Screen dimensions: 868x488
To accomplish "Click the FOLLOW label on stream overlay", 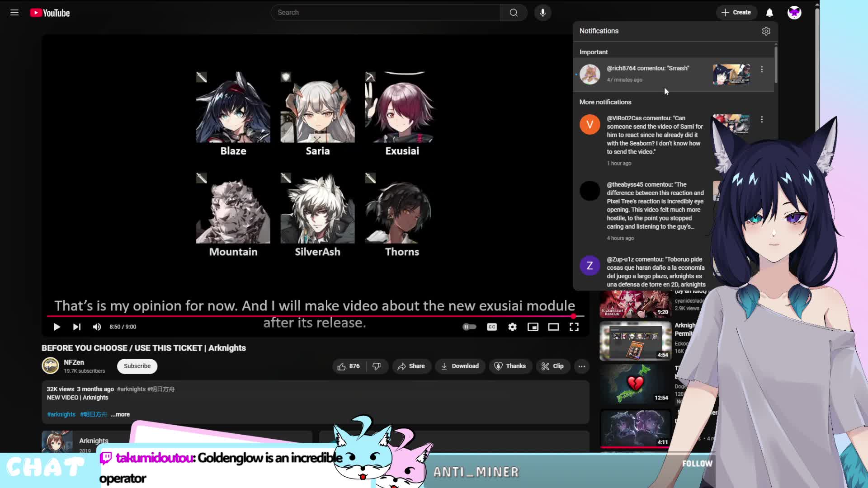I will pyautogui.click(x=697, y=464).
